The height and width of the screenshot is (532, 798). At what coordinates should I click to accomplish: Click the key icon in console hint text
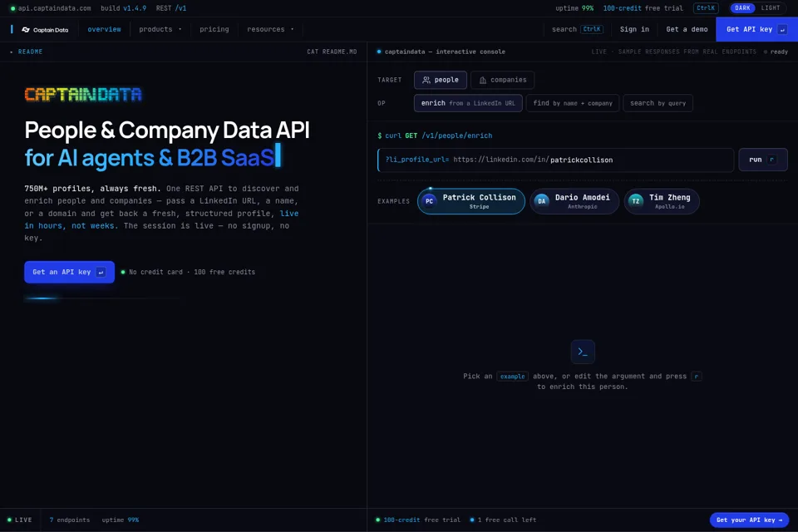pyautogui.click(x=697, y=377)
